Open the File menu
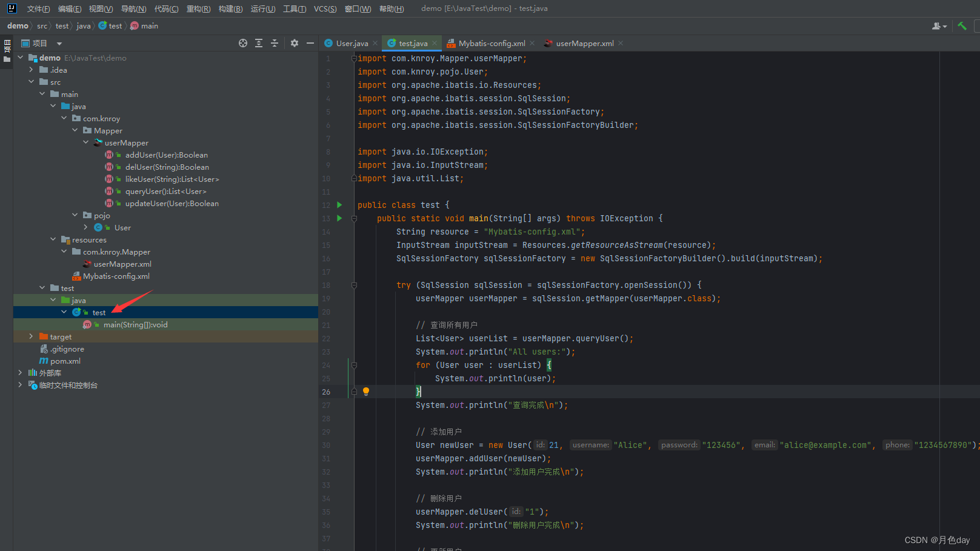This screenshot has width=980, height=551. coord(38,8)
